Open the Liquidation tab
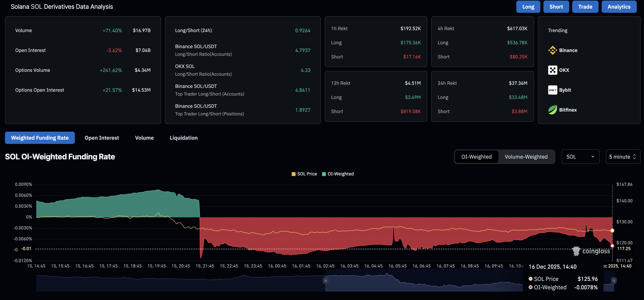The height and width of the screenshot is (300, 644). coord(183,138)
